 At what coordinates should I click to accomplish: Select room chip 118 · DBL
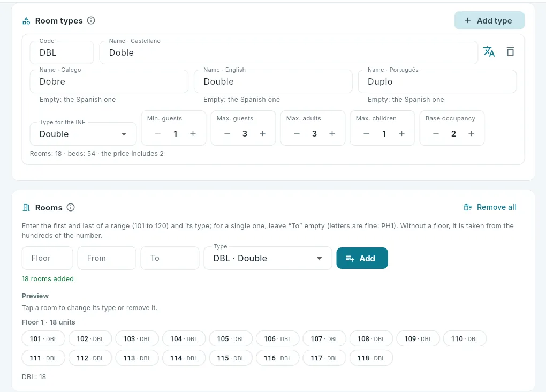[x=371, y=358]
